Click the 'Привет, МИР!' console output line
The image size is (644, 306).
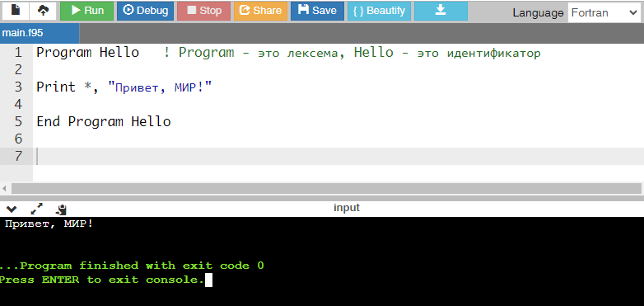[x=49, y=224]
